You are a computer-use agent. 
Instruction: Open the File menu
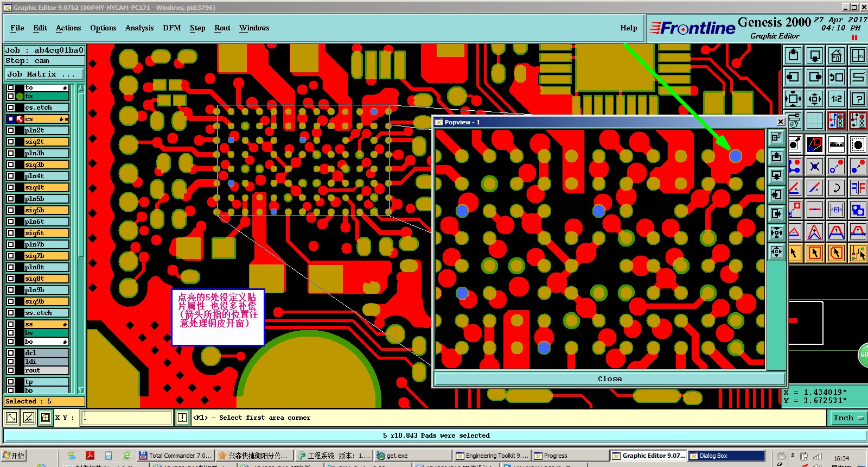[17, 28]
